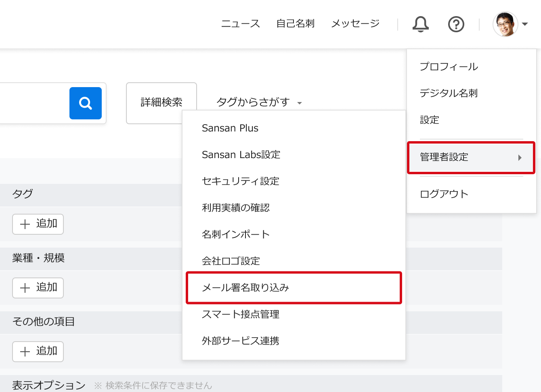Click the blue magnifier search button

[85, 103]
